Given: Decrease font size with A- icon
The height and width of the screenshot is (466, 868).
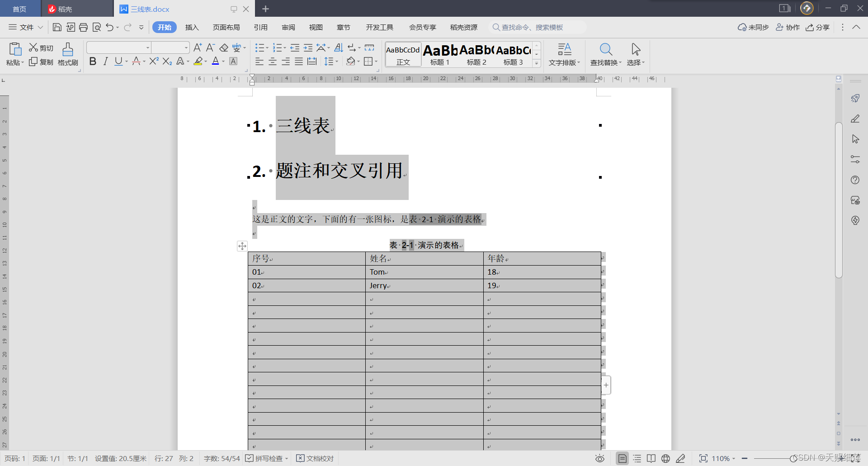Looking at the screenshot, I should click(210, 48).
